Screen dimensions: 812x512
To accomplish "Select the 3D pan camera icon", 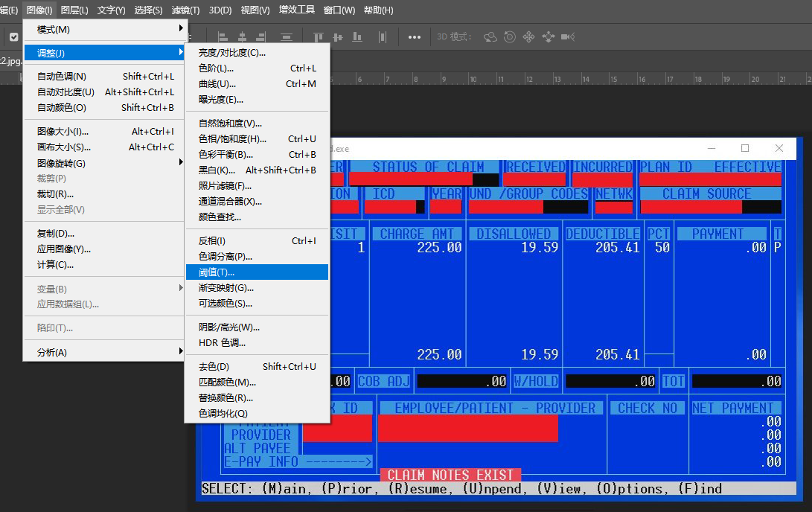I will pos(528,36).
